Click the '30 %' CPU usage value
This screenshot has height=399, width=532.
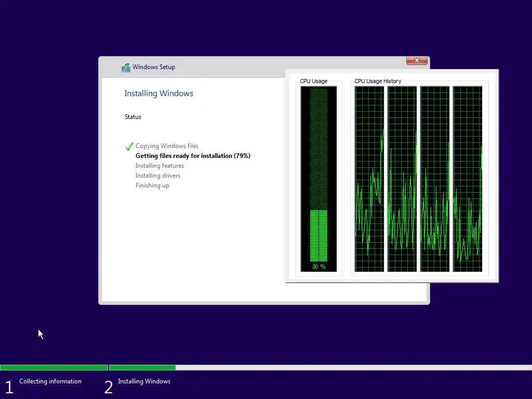[318, 267]
